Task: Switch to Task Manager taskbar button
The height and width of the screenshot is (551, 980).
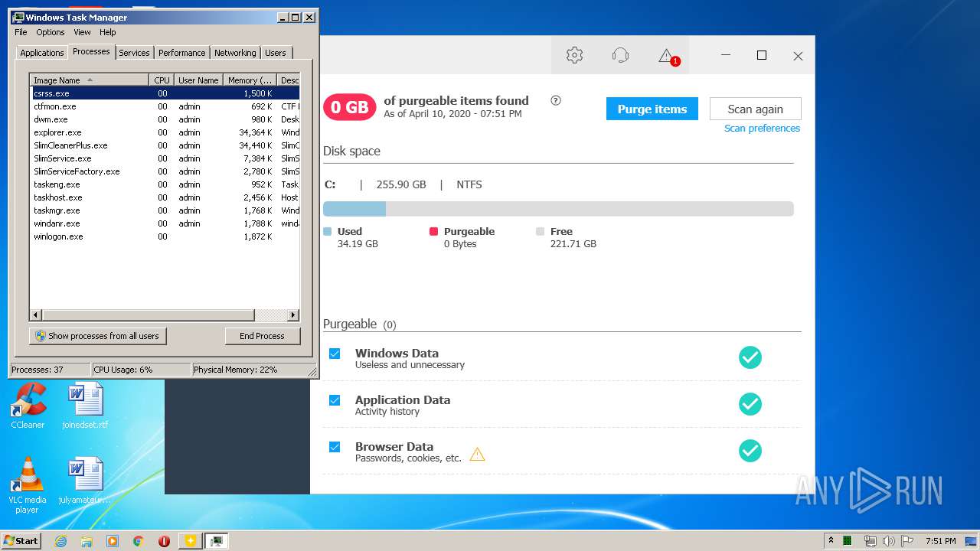Action: point(217,541)
